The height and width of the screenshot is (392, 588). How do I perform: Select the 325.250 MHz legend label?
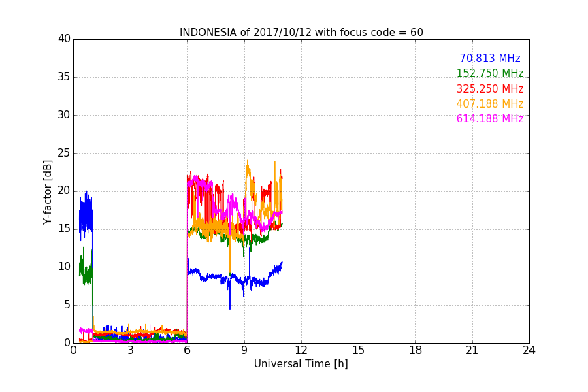pos(490,88)
